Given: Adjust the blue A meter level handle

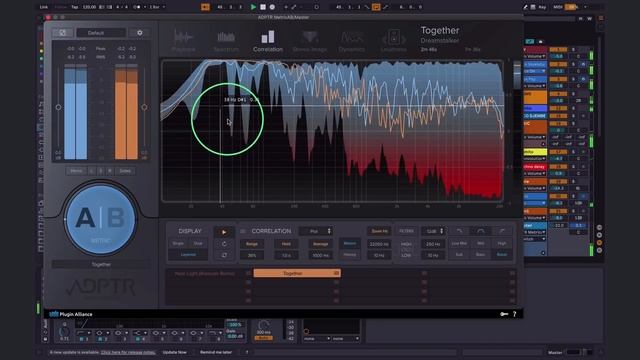Looking at the screenshot, I should (x=58, y=107).
